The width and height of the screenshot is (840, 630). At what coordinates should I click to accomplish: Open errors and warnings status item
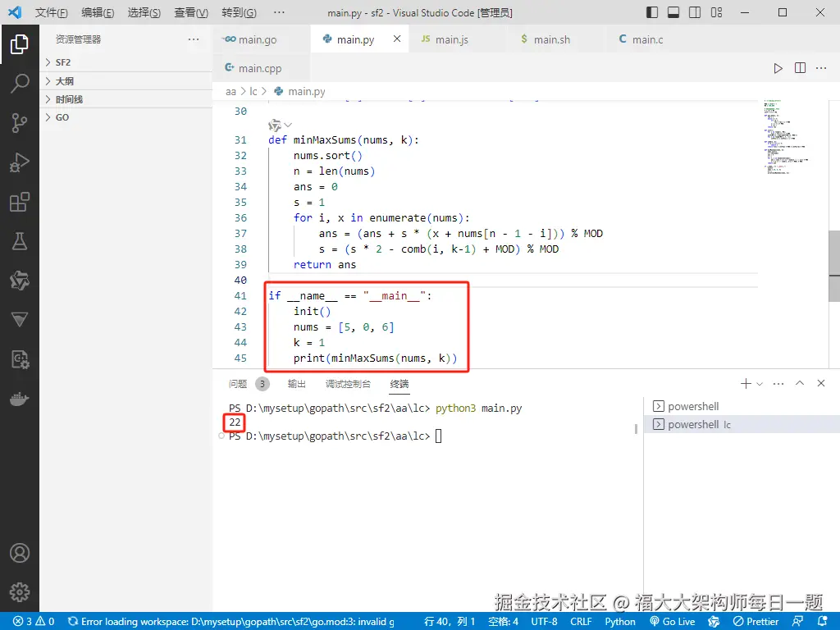coord(34,622)
